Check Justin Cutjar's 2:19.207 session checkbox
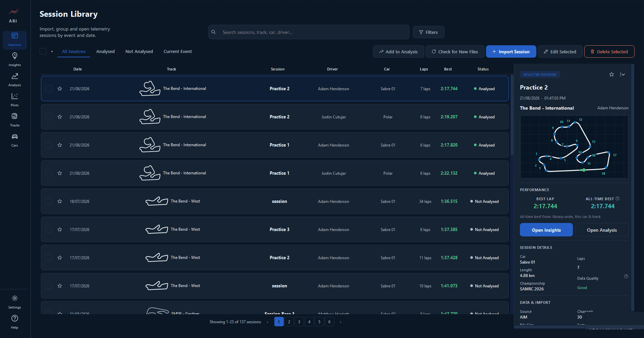 pyautogui.click(x=49, y=117)
